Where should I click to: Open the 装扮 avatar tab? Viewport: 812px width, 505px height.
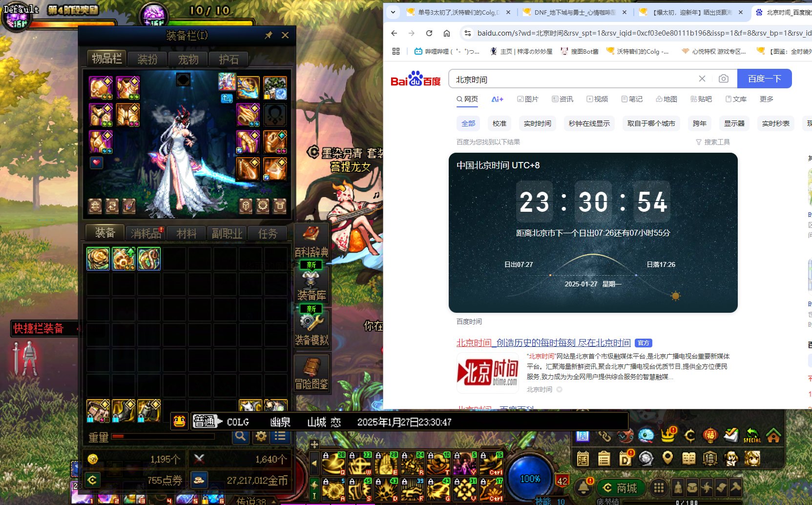(x=147, y=60)
